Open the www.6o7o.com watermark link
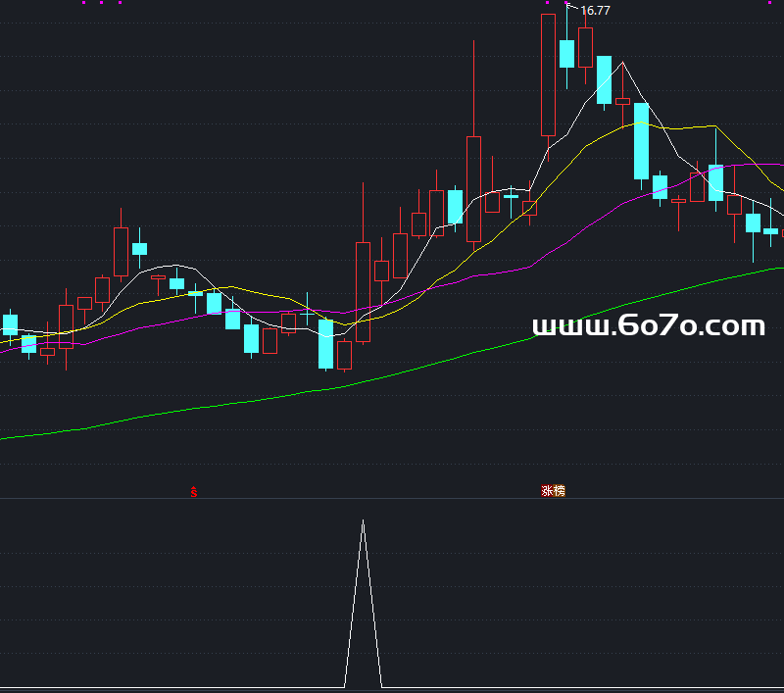The image size is (784, 693). tap(648, 325)
